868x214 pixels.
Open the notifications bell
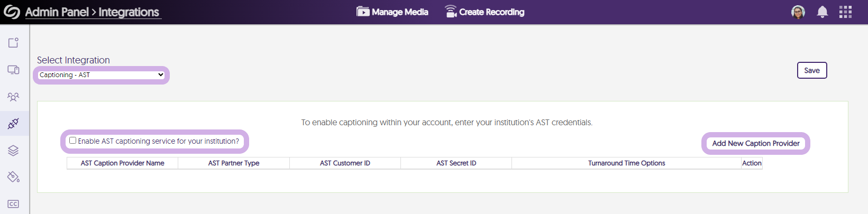coord(822,12)
